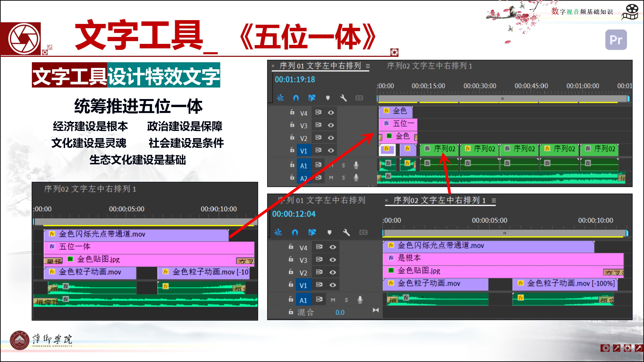The height and width of the screenshot is (362, 644).
Task: Enable voice-over record microphone on upper A1 track
Action: 356,165
